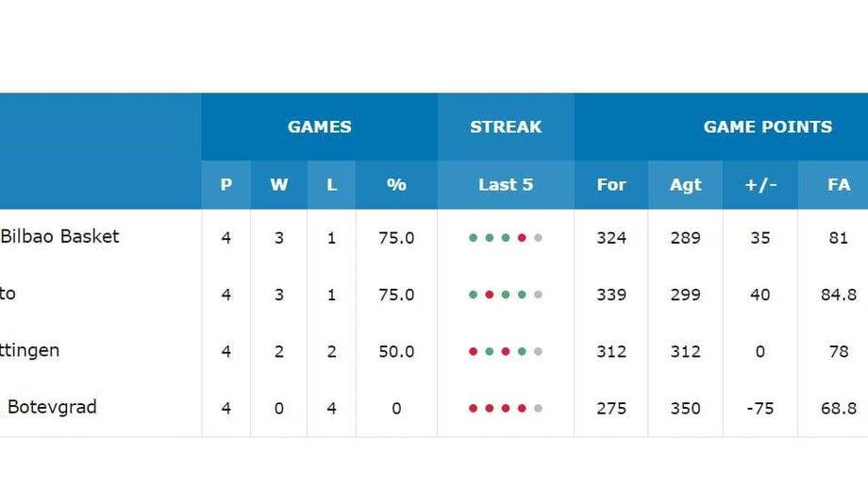Sort by the W wins column header
The height and width of the screenshot is (489, 868).
[278, 185]
